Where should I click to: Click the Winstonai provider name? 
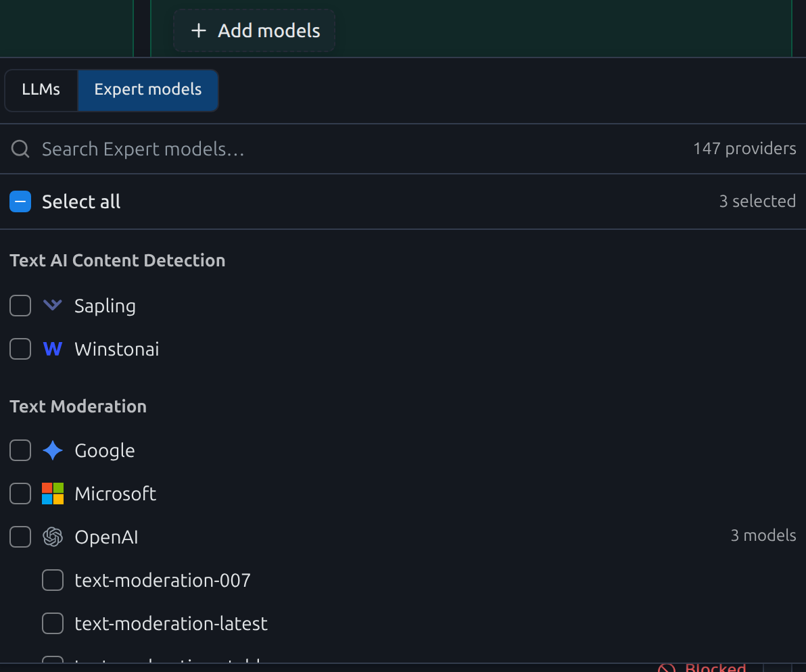coord(117,350)
